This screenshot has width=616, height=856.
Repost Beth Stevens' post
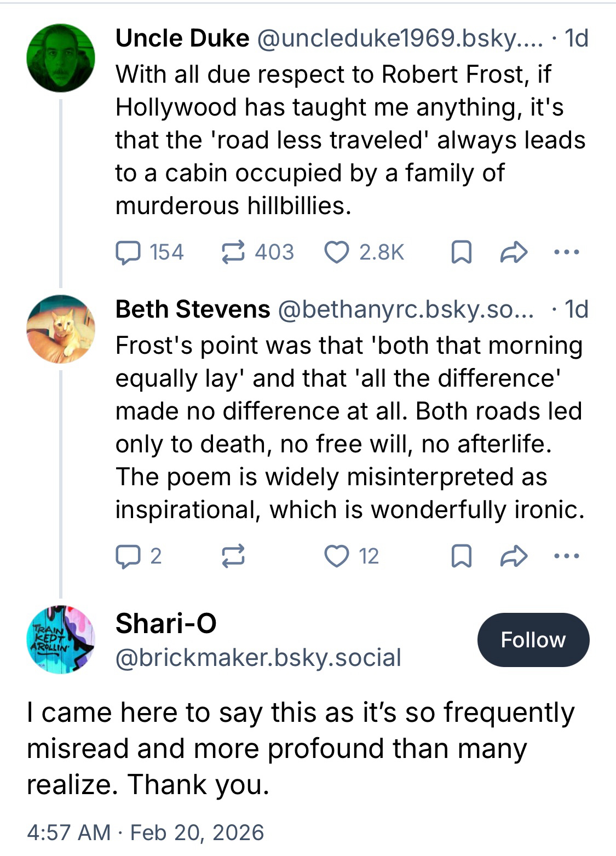(233, 556)
